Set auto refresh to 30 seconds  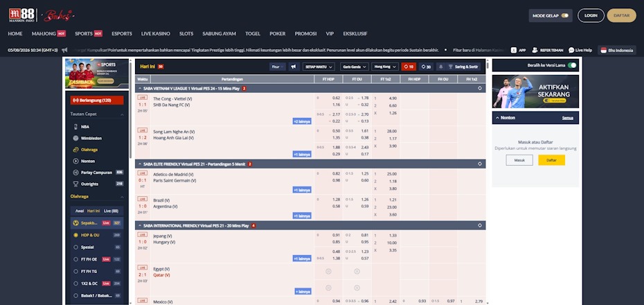point(426,67)
